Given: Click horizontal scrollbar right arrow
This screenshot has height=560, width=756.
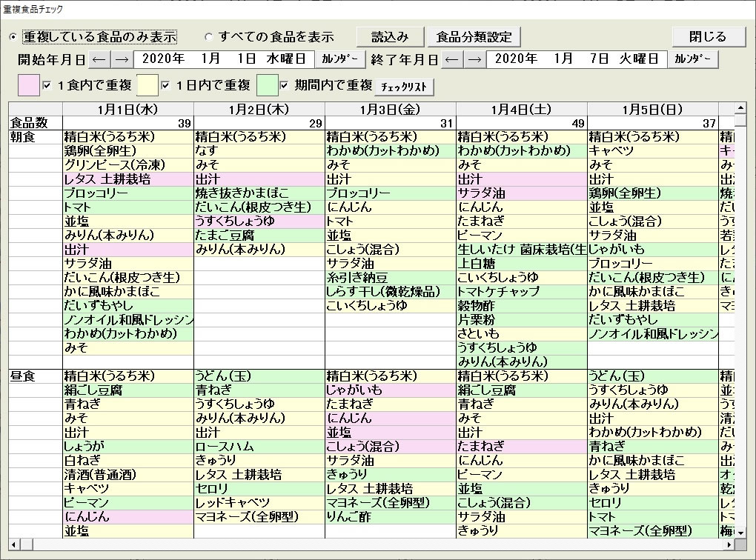Looking at the screenshot, I should coord(729,544).
